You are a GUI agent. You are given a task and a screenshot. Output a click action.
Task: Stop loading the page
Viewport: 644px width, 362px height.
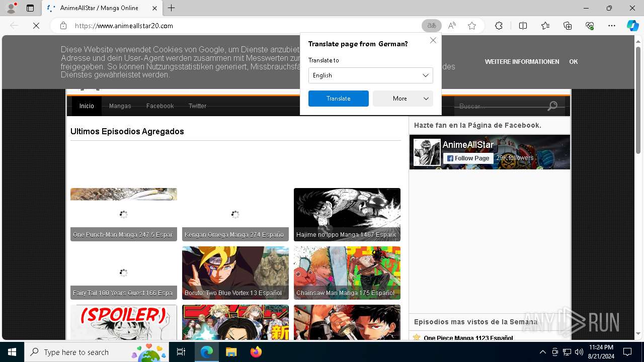36,26
